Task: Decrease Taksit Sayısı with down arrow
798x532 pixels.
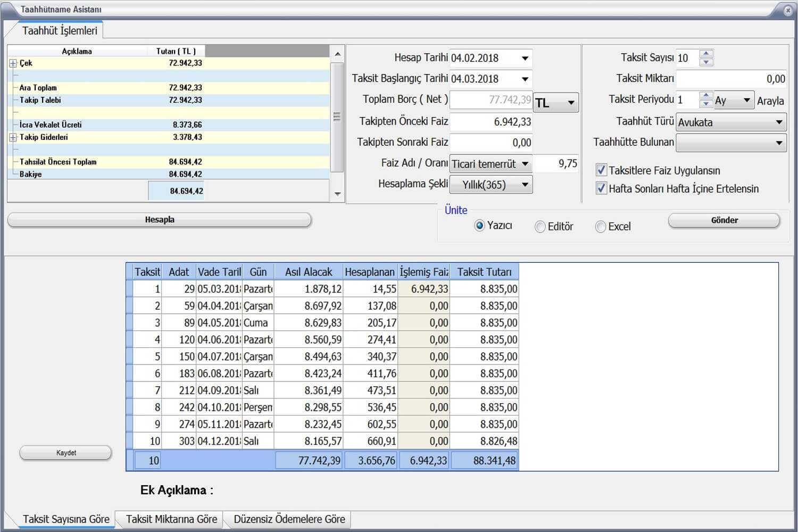Action: pos(706,62)
